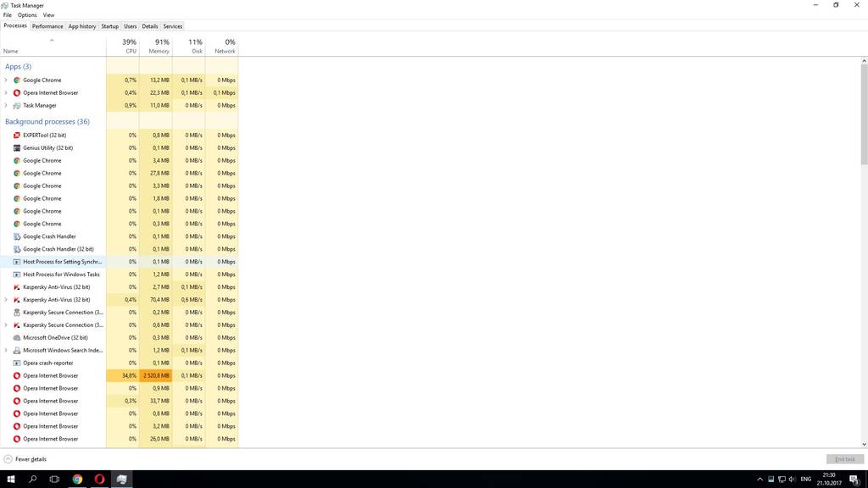Expand Kaspersky Anti-Virus 70,4 MB process
868x488 pixels.
(6, 300)
